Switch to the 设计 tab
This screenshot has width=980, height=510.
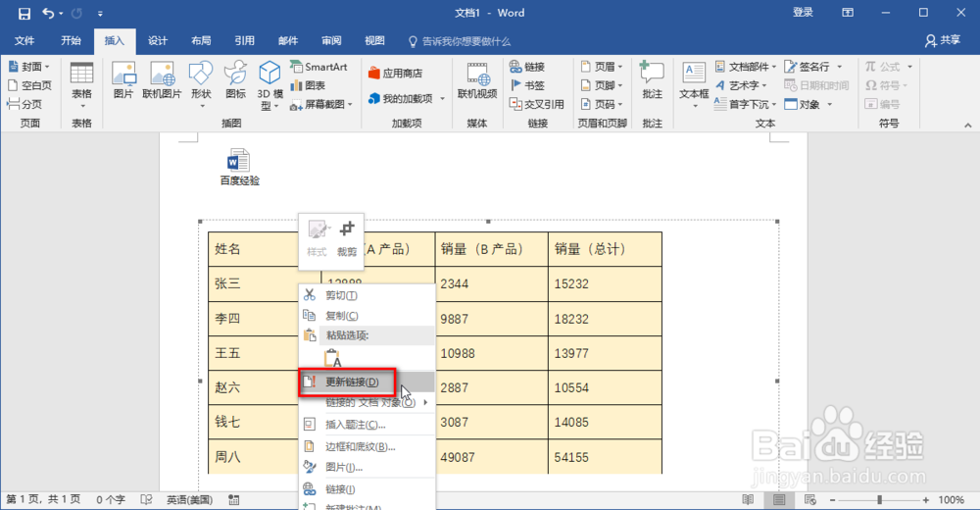[x=158, y=40]
